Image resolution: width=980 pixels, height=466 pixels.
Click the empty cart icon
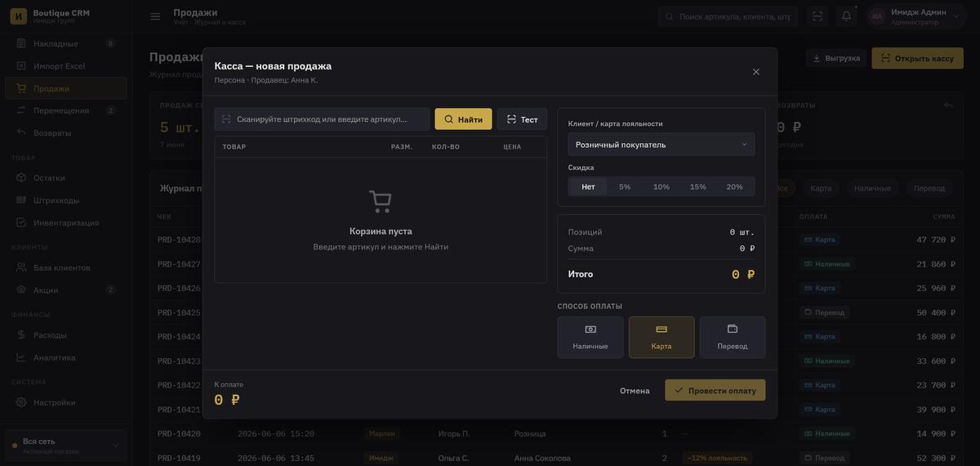pos(381,201)
